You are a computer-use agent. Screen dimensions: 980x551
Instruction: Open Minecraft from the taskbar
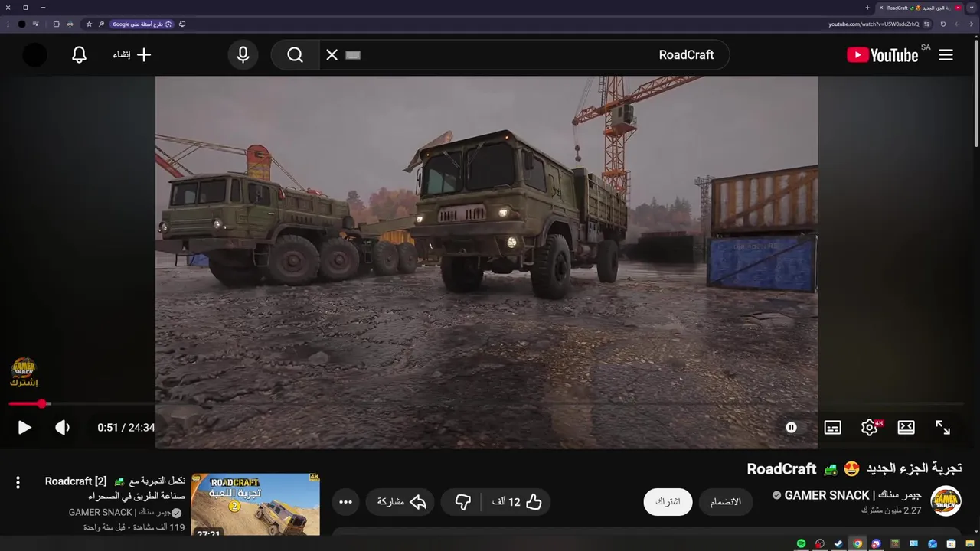point(895,543)
